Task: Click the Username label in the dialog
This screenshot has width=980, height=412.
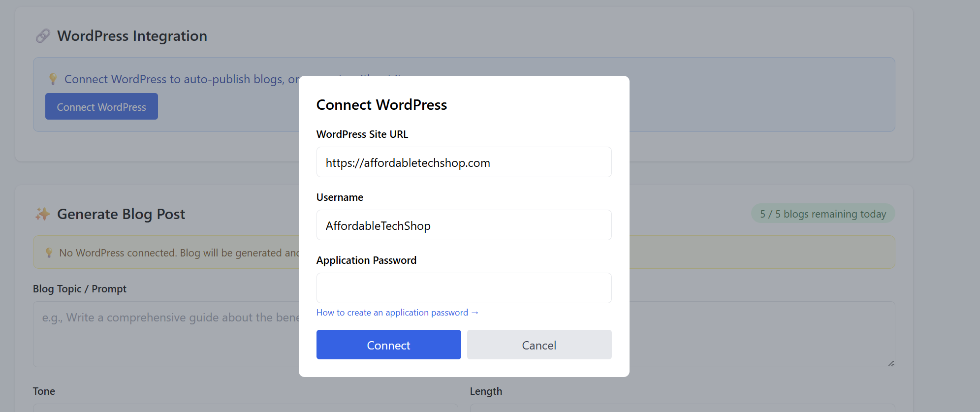Action: coord(340,197)
